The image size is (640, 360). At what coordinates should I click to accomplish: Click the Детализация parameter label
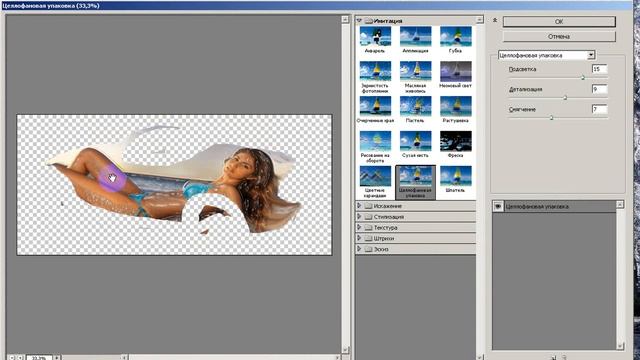tap(525, 89)
